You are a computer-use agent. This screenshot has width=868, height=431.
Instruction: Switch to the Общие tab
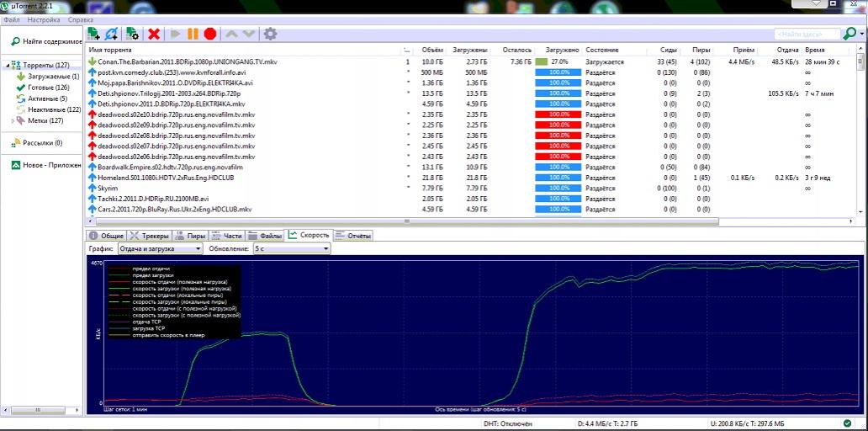click(x=107, y=236)
